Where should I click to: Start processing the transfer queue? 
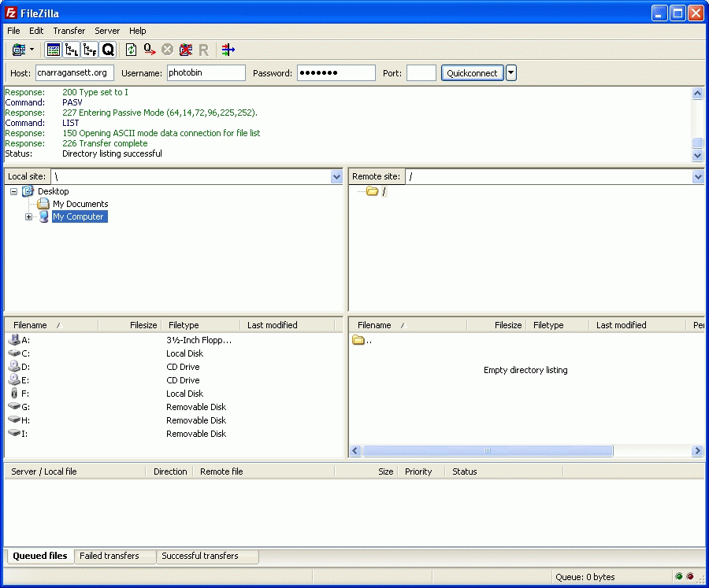150,50
